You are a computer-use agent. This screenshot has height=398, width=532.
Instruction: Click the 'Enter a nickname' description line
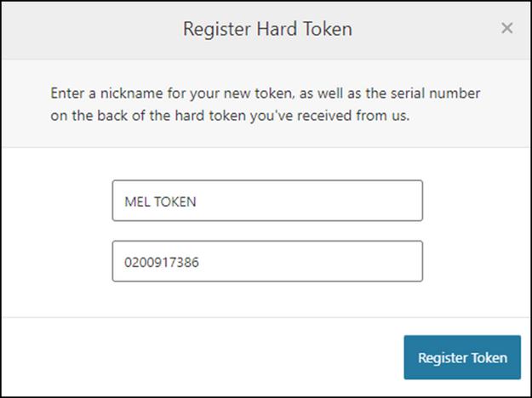point(265,94)
